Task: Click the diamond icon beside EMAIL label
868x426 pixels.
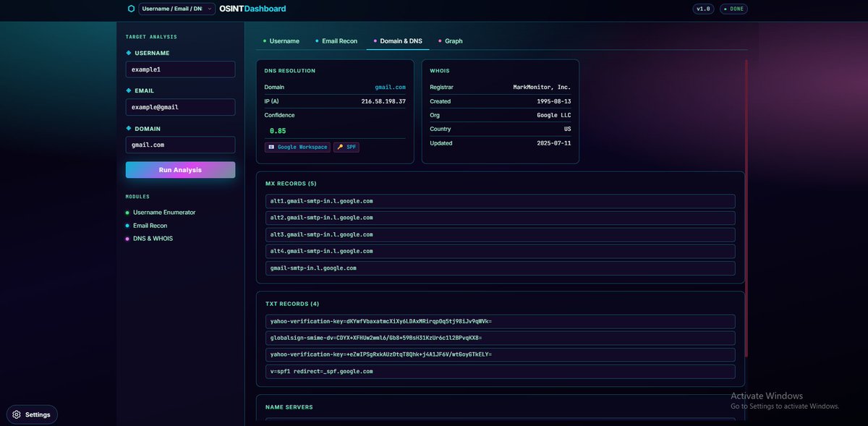Action: pyautogui.click(x=129, y=90)
